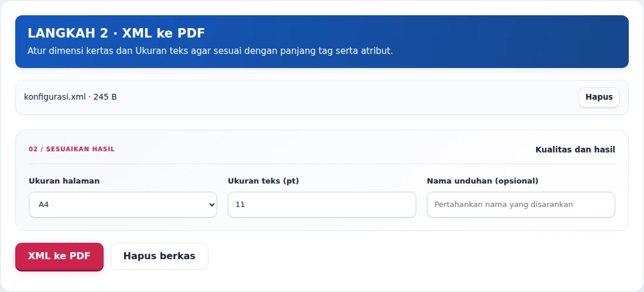Click the 02 / SESUAIKAN HASIL heading
Viewport: 644px width, 292px height.
coord(71,150)
